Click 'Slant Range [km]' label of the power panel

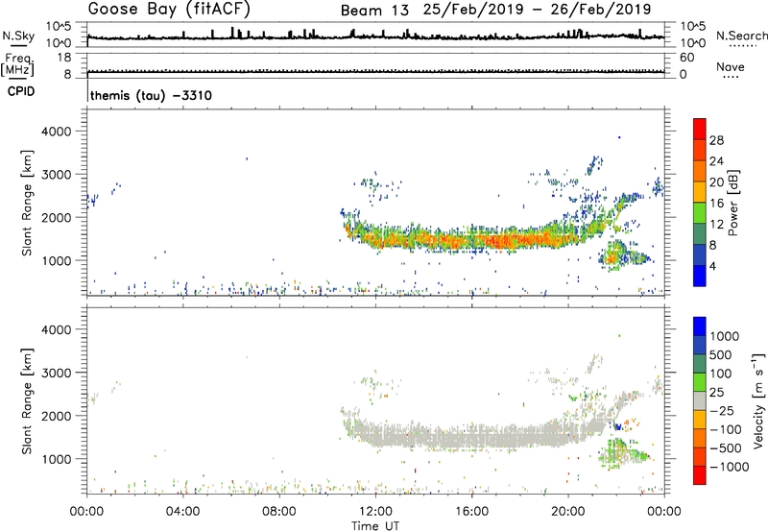pyautogui.click(x=27, y=203)
